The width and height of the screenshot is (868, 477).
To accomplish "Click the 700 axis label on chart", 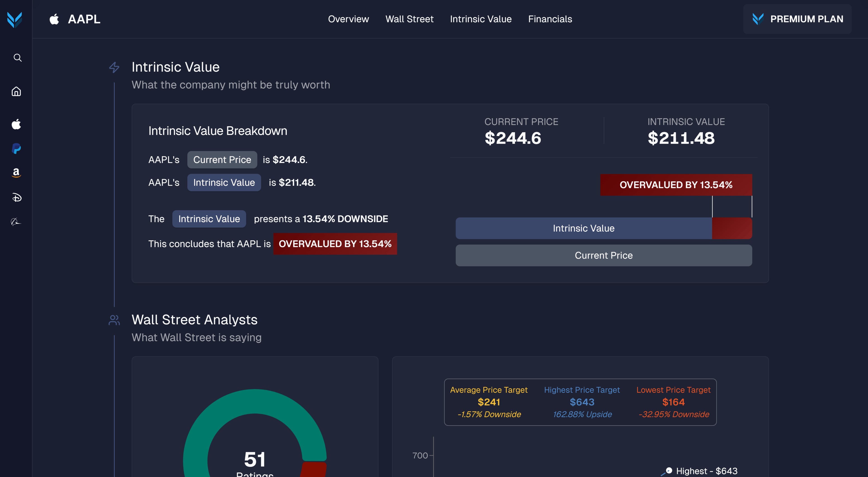I will (x=420, y=456).
